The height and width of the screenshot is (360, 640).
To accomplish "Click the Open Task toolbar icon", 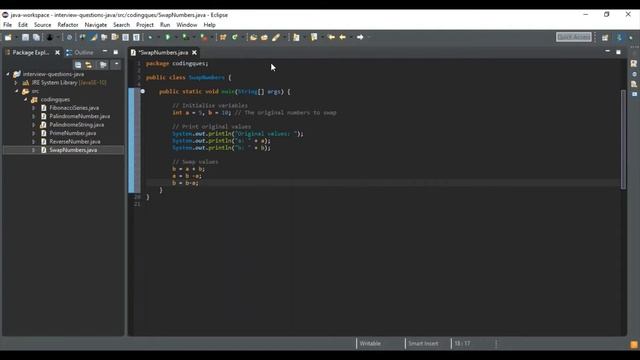I will click(264, 37).
